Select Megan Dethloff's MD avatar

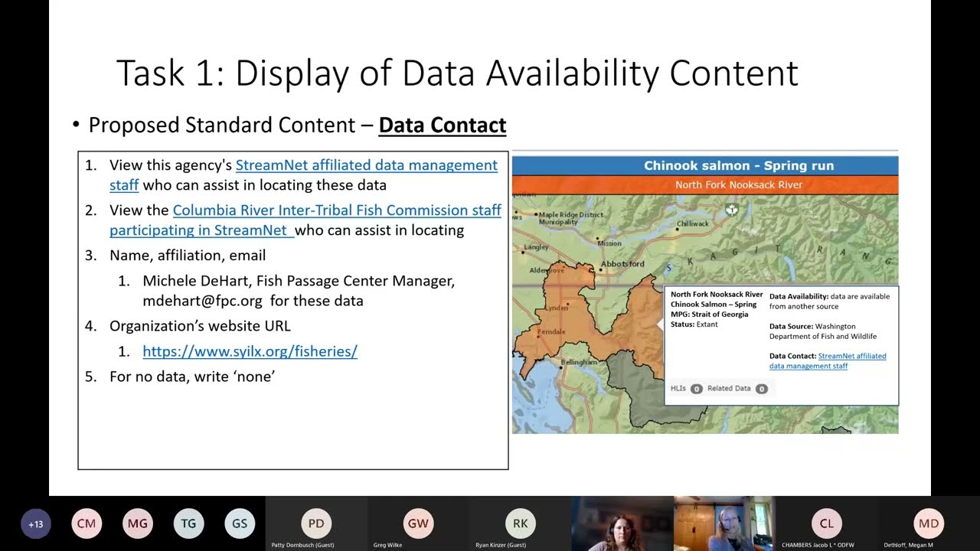pos(928,523)
